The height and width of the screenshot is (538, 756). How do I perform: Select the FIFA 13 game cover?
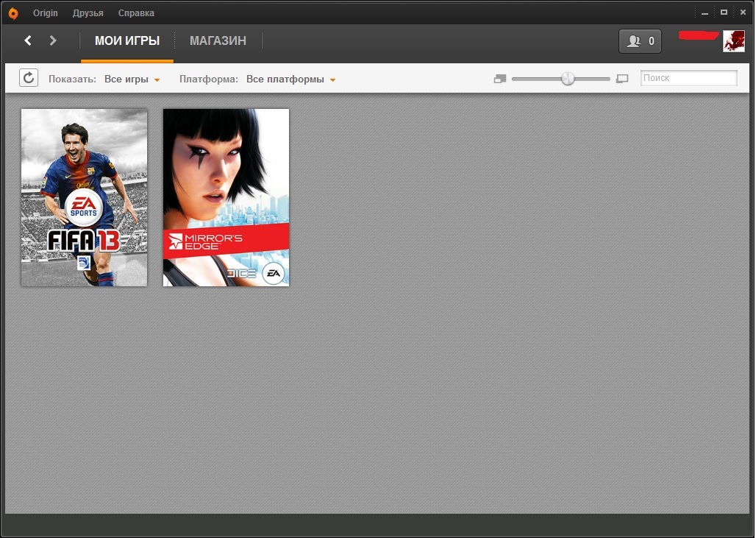(x=85, y=197)
